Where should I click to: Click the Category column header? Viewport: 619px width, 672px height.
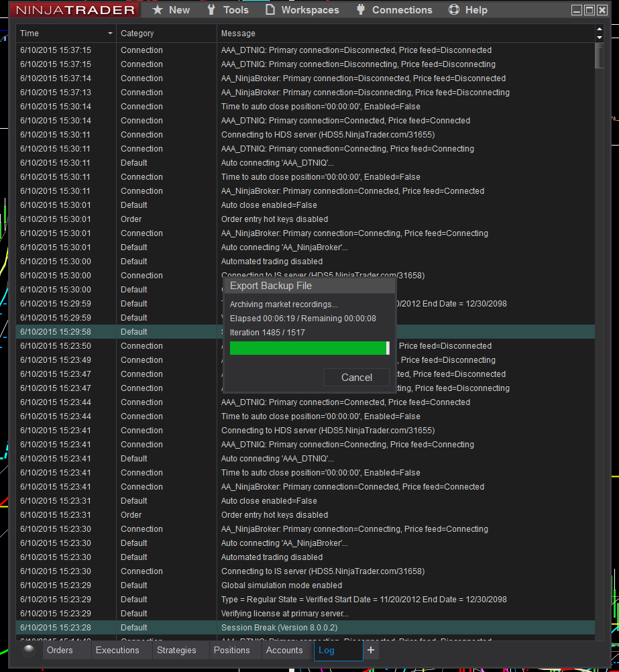166,34
